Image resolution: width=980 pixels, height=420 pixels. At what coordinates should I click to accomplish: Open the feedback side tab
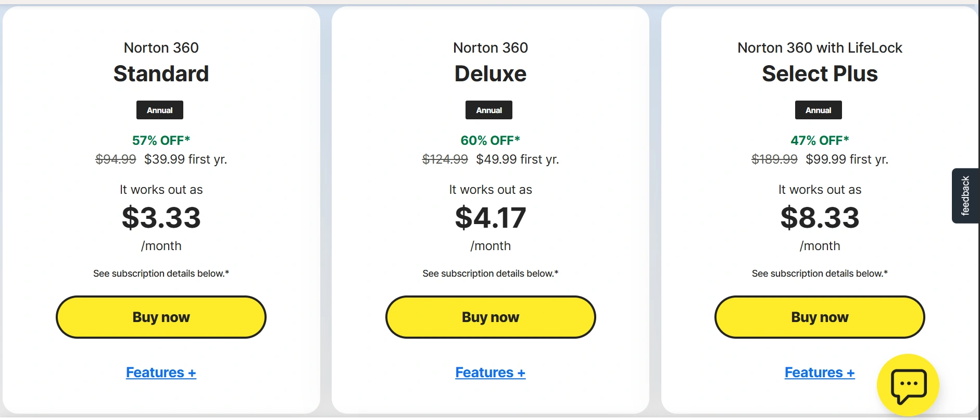(965, 196)
